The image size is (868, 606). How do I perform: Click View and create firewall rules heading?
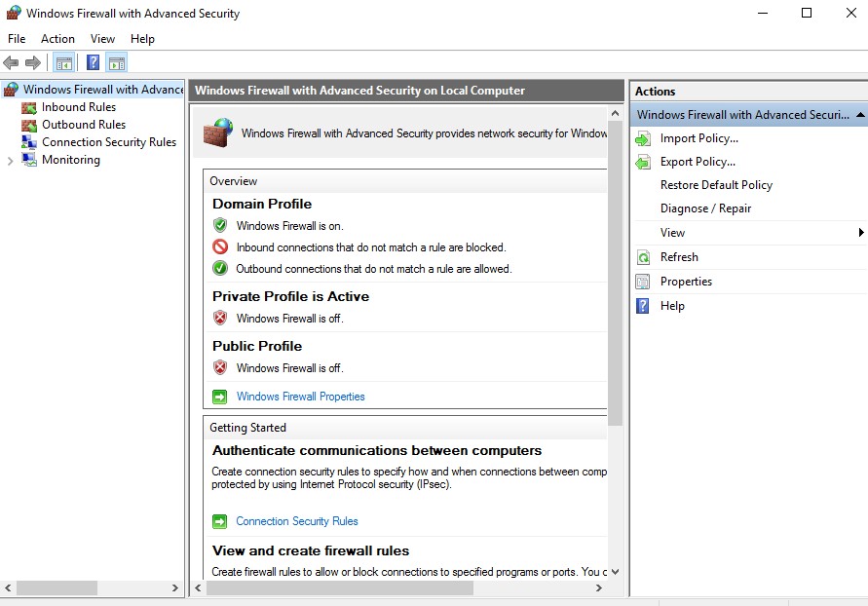tap(311, 550)
